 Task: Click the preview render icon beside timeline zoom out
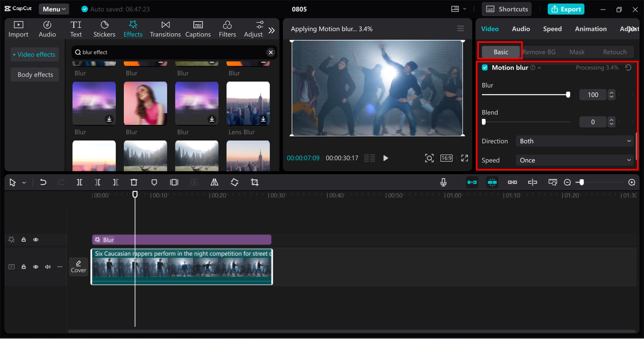pyautogui.click(x=553, y=182)
